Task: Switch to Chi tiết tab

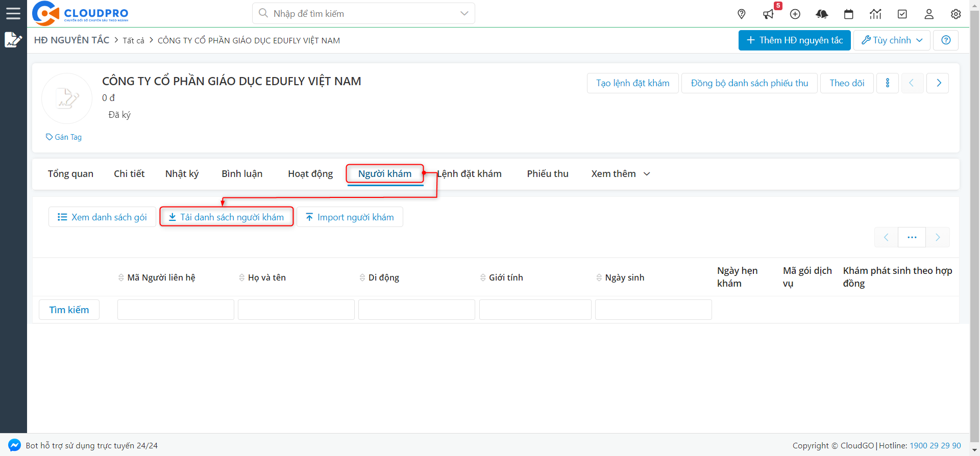Action: (x=129, y=174)
